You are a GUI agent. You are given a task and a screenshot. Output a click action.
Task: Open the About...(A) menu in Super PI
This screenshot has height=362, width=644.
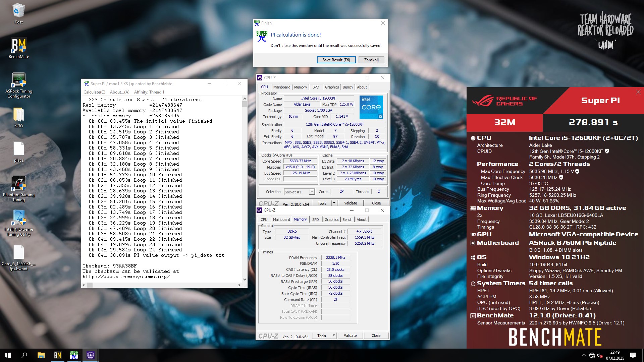click(x=119, y=92)
